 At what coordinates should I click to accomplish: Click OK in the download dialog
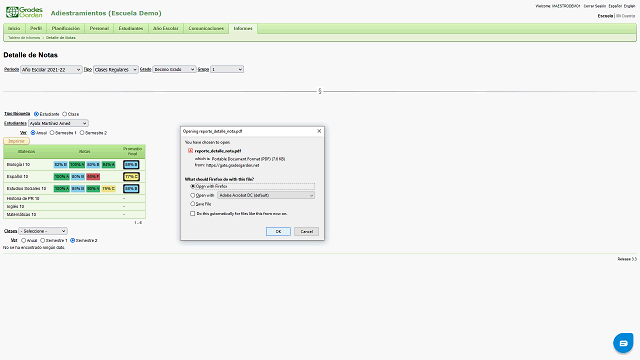tap(278, 231)
